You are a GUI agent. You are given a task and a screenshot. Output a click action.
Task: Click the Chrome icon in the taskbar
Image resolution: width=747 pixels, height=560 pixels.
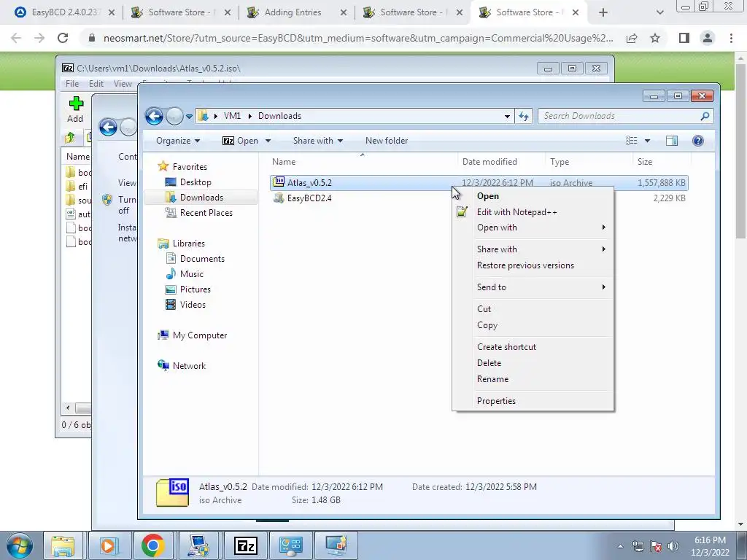(x=152, y=545)
